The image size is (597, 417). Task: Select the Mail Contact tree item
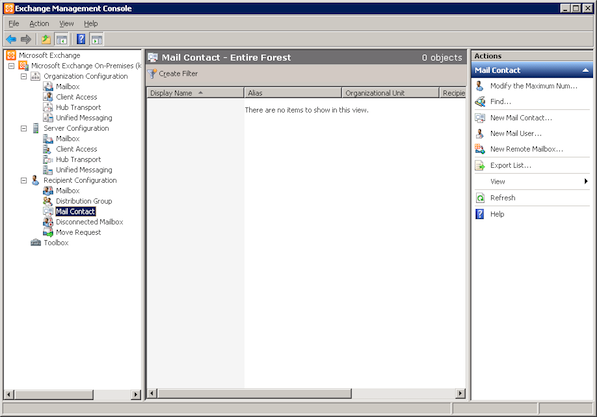(75, 211)
